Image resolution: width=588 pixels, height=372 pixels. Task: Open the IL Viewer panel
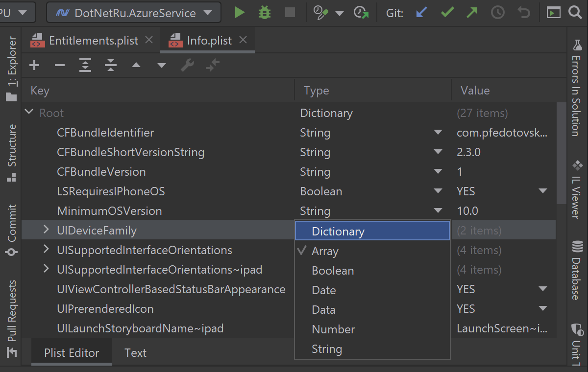pyautogui.click(x=576, y=188)
